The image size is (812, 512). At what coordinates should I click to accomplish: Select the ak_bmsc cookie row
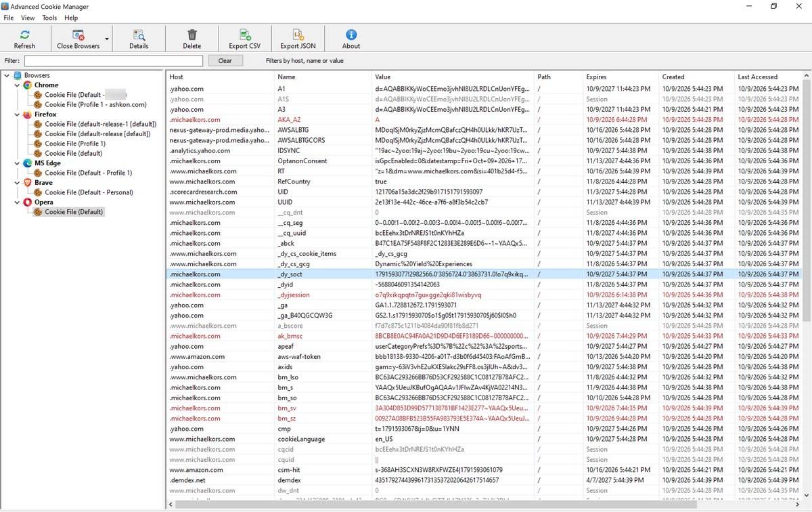tap(484, 336)
